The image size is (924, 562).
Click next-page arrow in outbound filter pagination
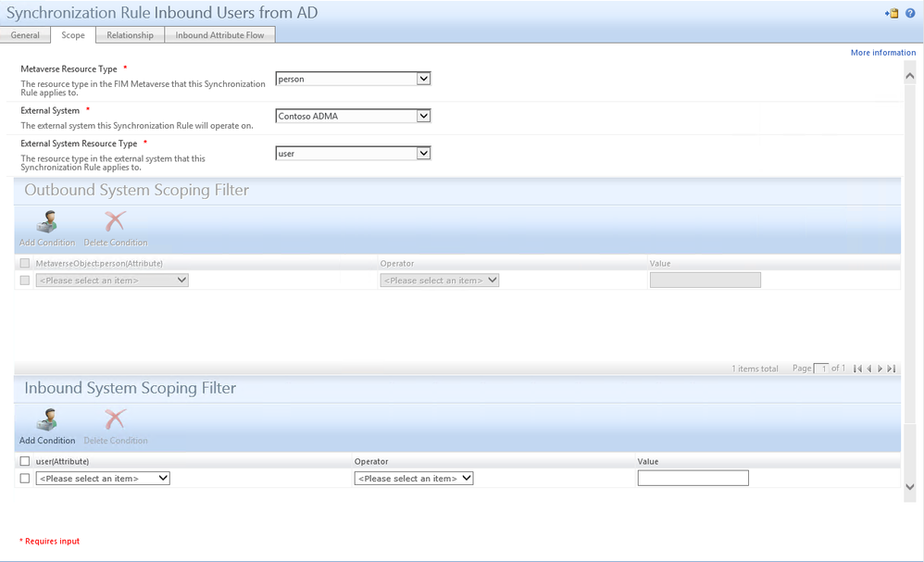(x=880, y=368)
